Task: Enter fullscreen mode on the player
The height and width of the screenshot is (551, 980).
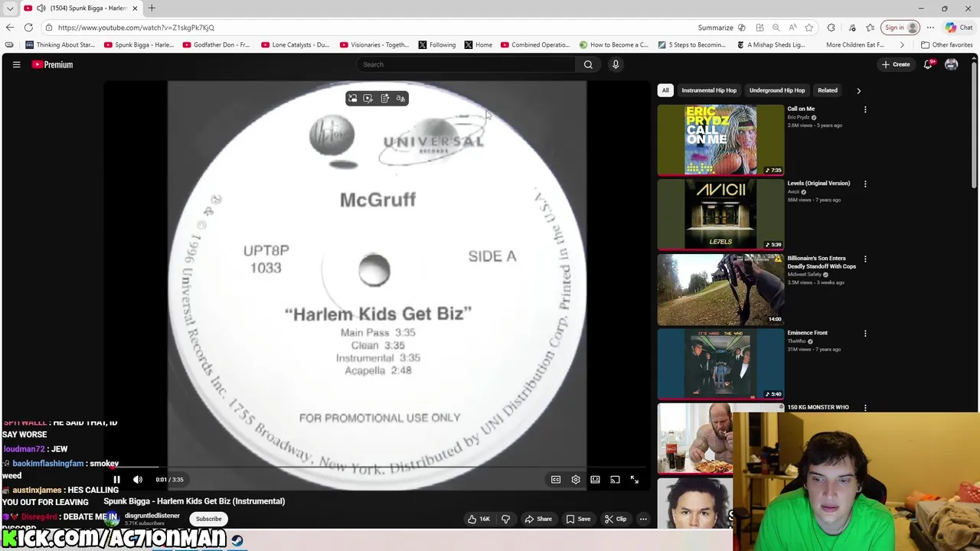Action: pos(635,480)
